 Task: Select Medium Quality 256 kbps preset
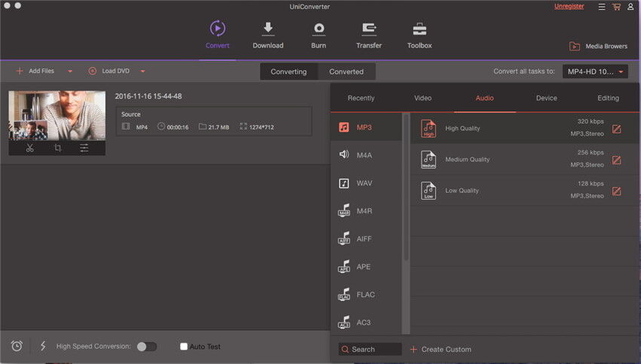(525, 159)
